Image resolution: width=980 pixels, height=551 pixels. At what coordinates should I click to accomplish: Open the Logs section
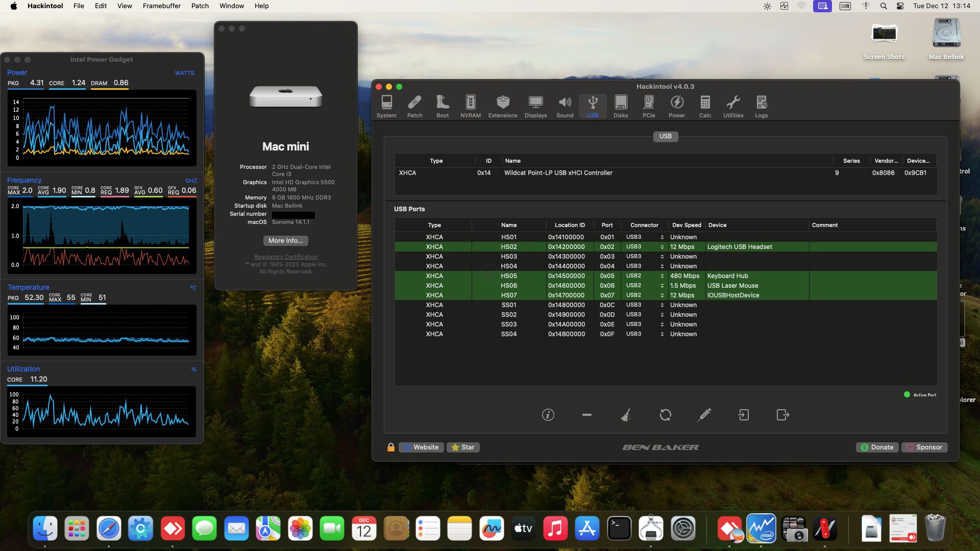pos(761,107)
